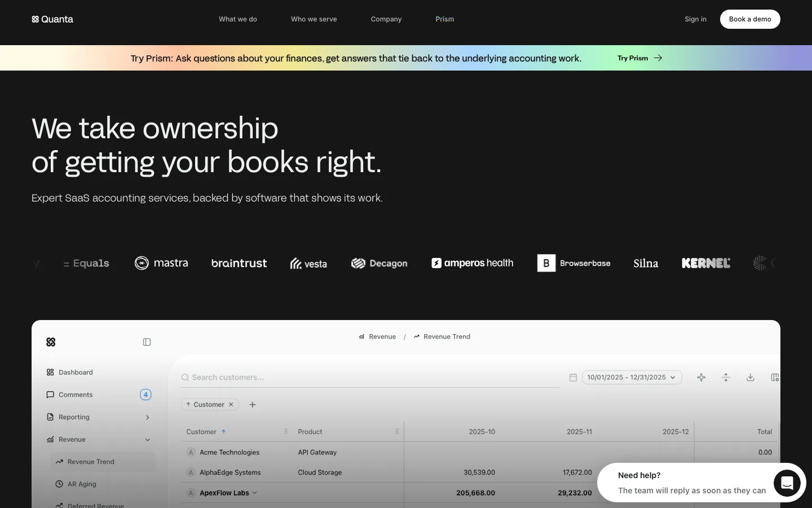Go to the Prism nav item

click(x=445, y=19)
